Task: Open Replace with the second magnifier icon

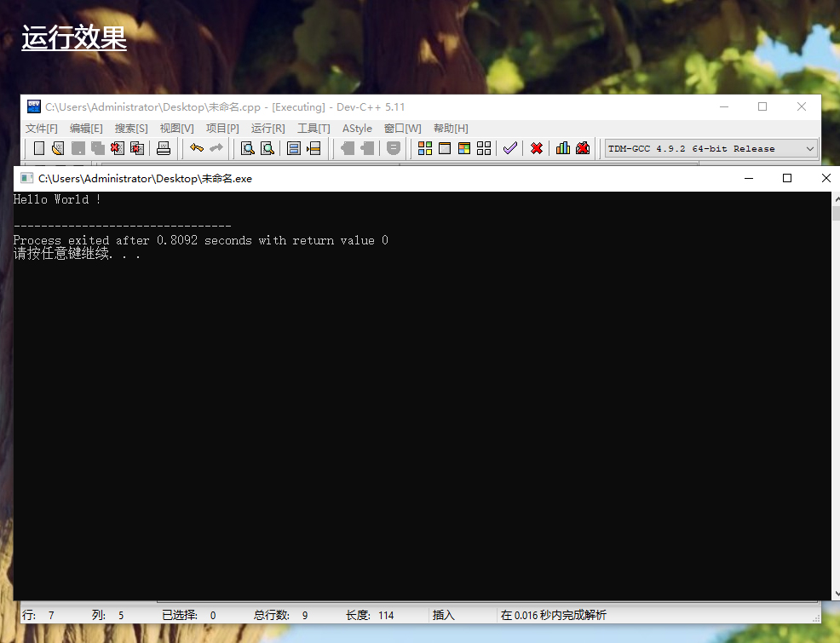Action: pyautogui.click(x=268, y=148)
